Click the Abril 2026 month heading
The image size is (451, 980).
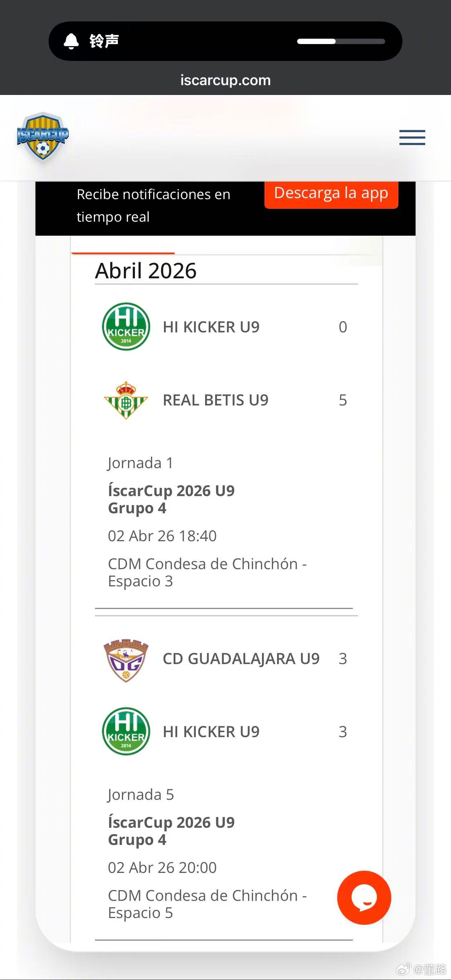pos(146,270)
